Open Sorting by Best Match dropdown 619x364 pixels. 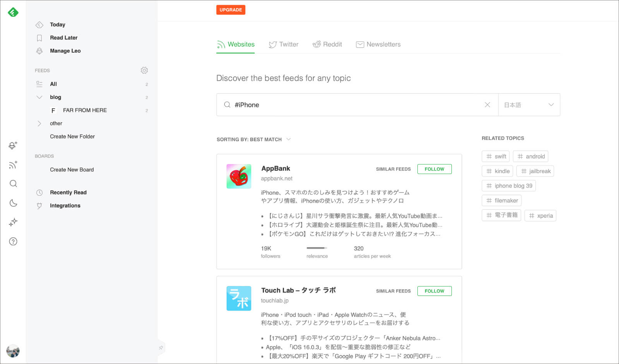pos(253,139)
